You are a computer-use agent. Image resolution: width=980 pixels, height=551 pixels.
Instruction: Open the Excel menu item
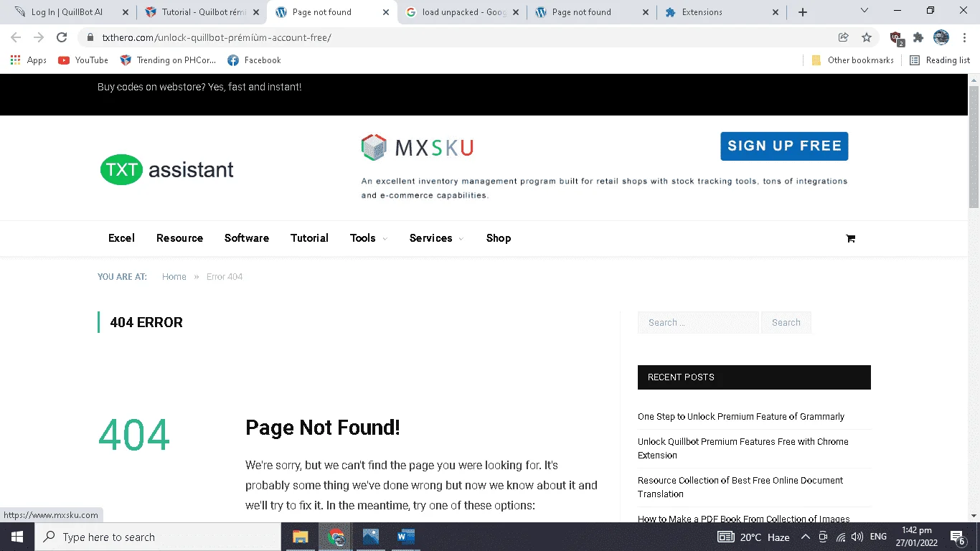coord(121,238)
